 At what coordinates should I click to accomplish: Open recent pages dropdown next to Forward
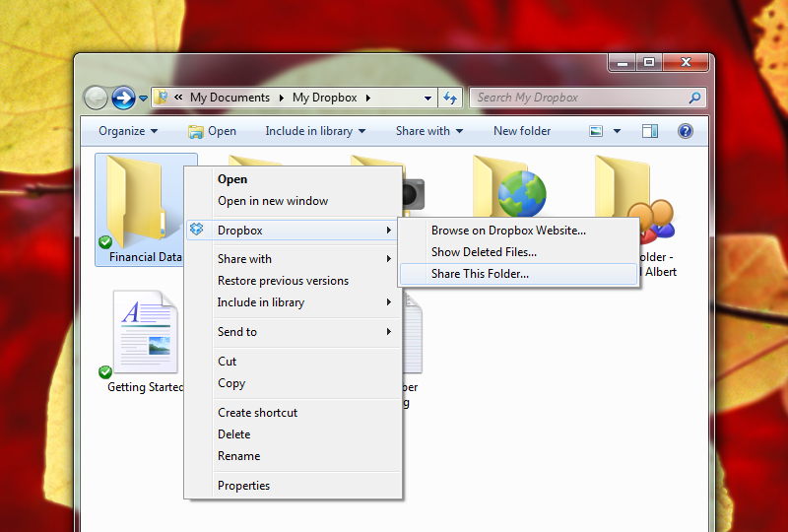pos(143,99)
